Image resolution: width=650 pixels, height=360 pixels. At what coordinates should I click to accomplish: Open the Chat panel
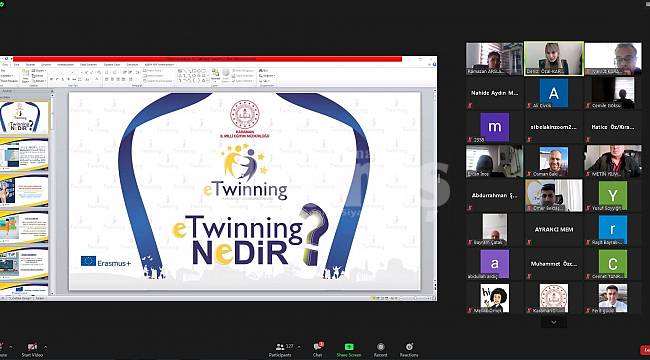(318, 350)
